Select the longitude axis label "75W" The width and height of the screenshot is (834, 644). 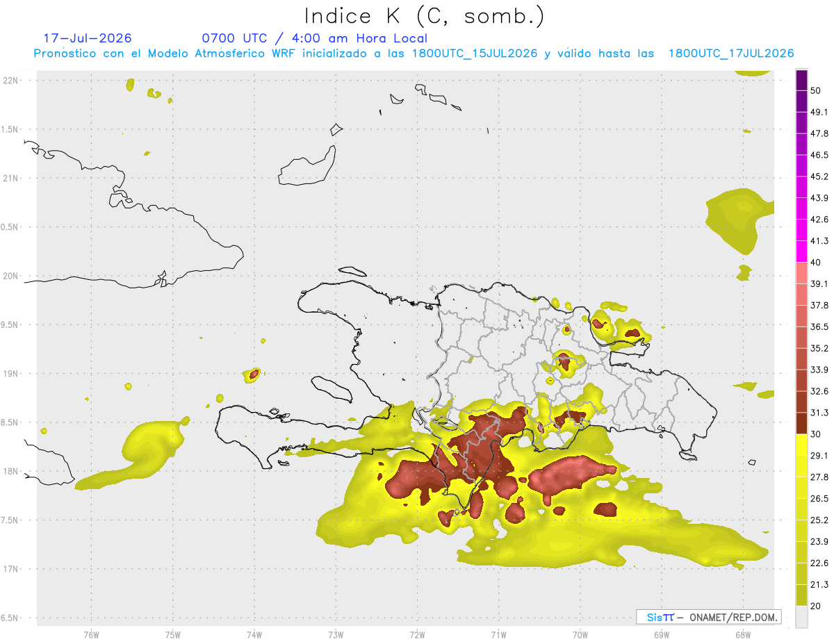pyautogui.click(x=173, y=635)
